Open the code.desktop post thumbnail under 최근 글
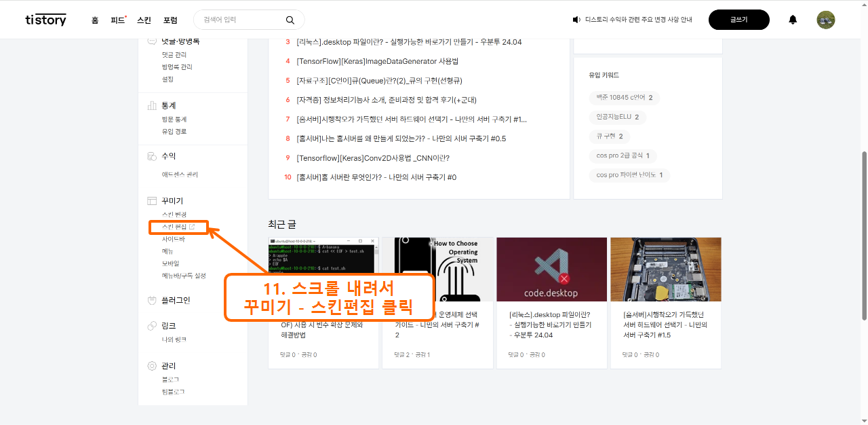Image resolution: width=868 pixels, height=425 pixels. (x=551, y=269)
